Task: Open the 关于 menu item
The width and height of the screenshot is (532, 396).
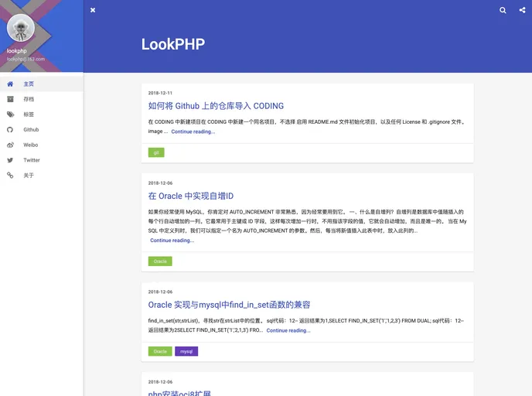Action: (x=42, y=176)
